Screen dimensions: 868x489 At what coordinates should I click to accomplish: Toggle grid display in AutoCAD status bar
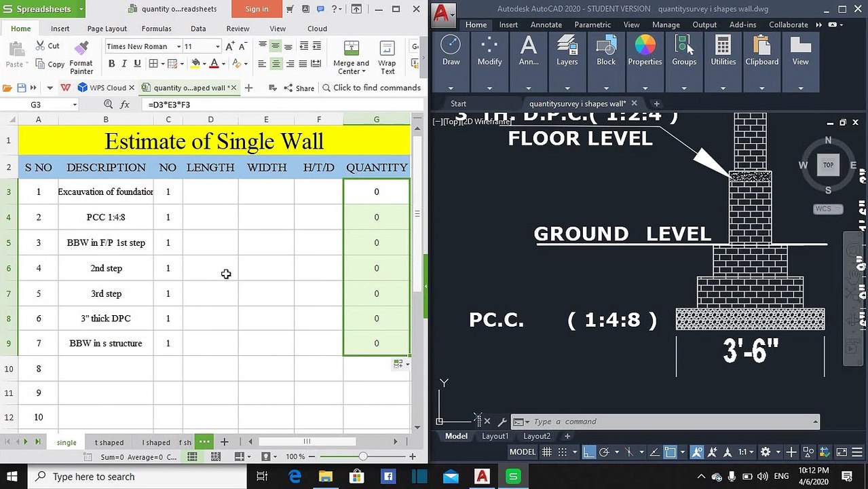(x=546, y=452)
